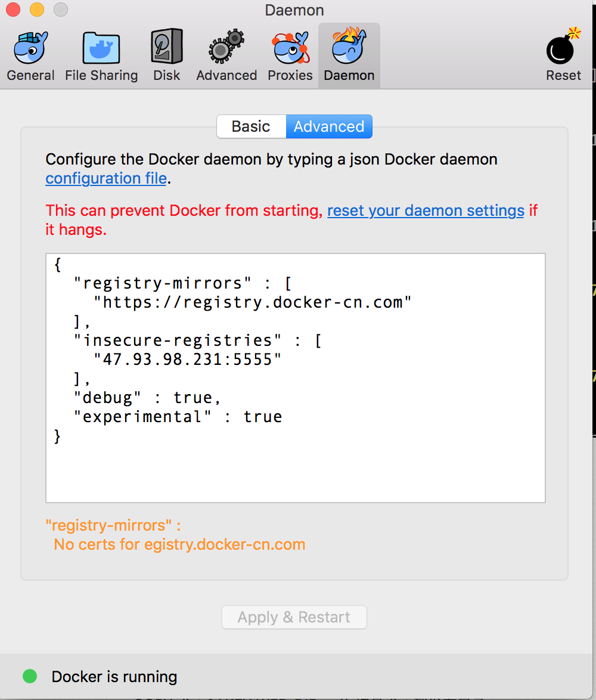Click inside the JSON daemon configuration editor

coord(296,377)
